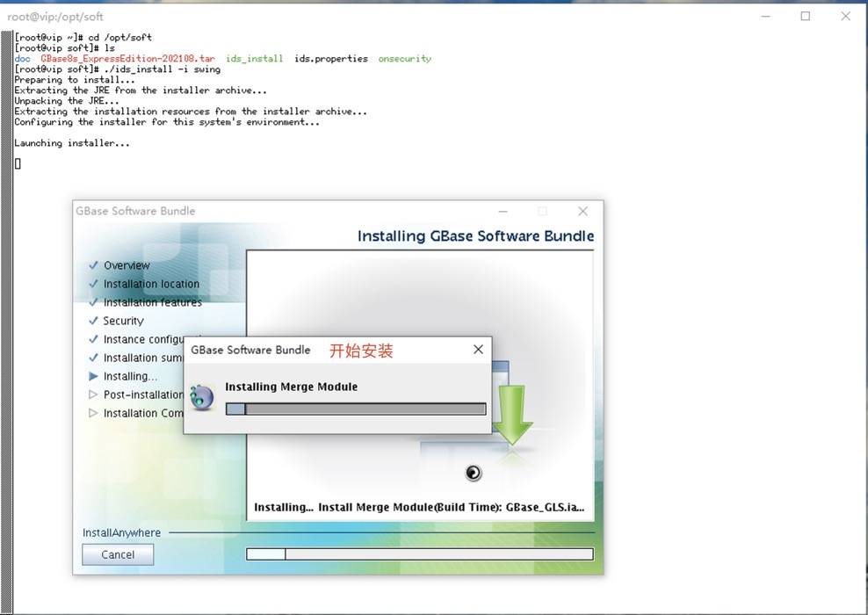Click the terminal left scrollbar strip
Image resolution: width=868 pixels, height=615 pixels.
click(x=7, y=322)
